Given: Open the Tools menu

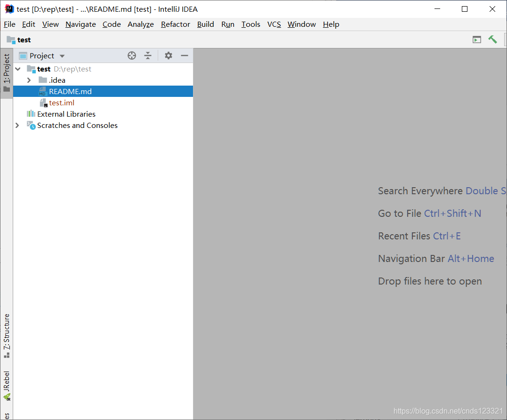Looking at the screenshot, I should click(x=250, y=24).
